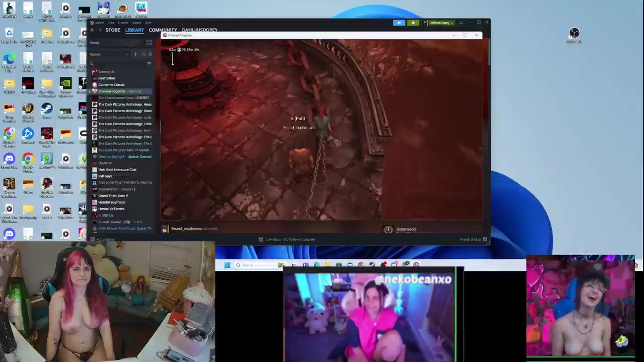Open the Steam menu
The height and width of the screenshot is (362, 644).
point(100,23)
